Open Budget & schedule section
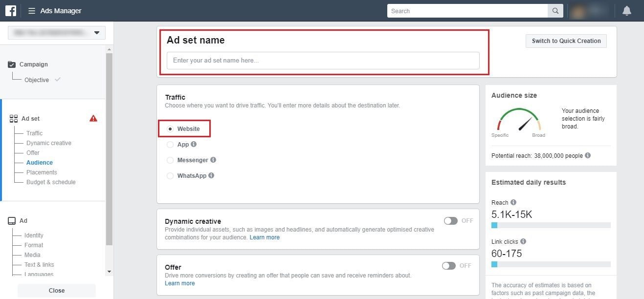 point(51,182)
